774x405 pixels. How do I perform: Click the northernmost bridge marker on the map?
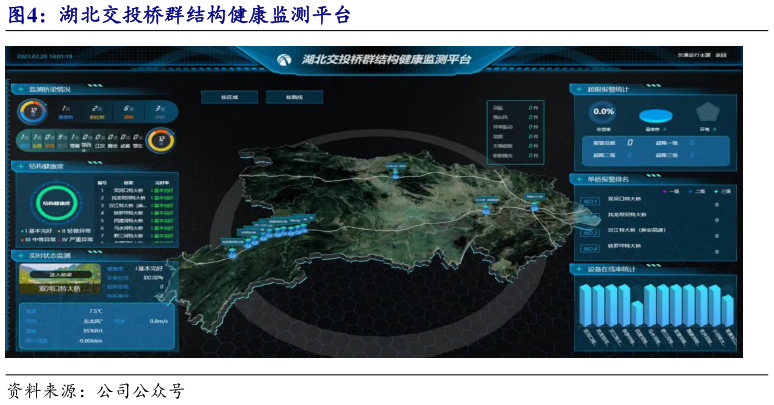[x=395, y=173]
